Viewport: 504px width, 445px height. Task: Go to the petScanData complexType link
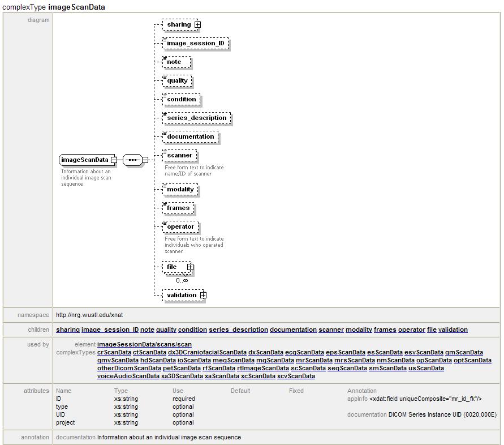(182, 368)
